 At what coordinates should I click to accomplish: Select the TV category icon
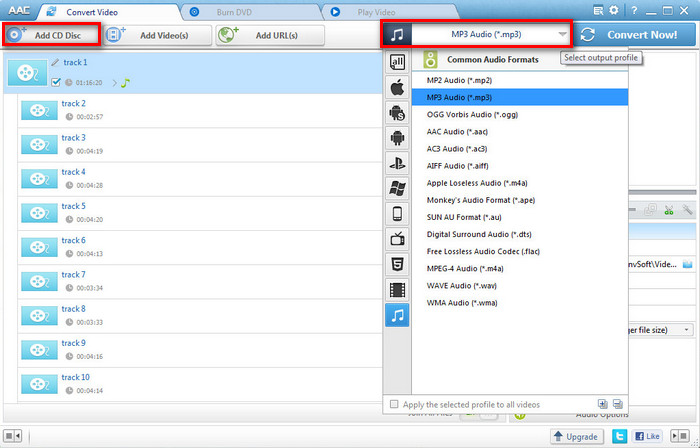(x=397, y=239)
